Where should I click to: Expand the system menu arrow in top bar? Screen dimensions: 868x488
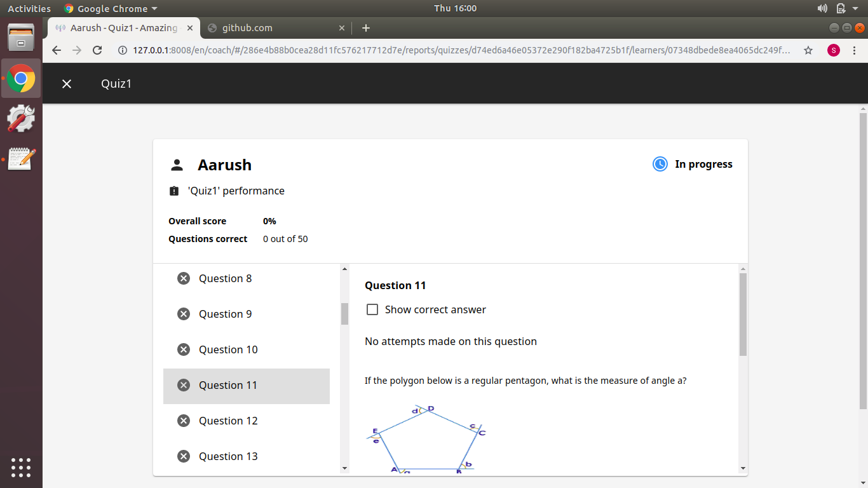coord(855,8)
